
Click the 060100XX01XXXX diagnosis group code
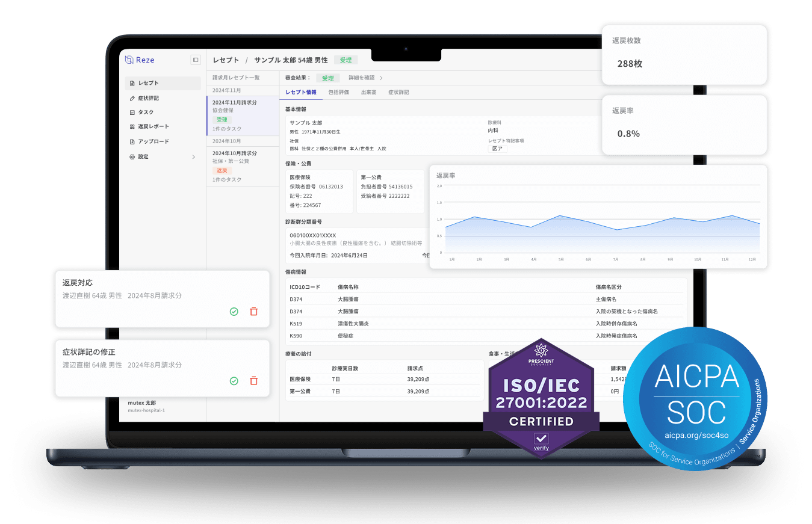[x=313, y=235]
